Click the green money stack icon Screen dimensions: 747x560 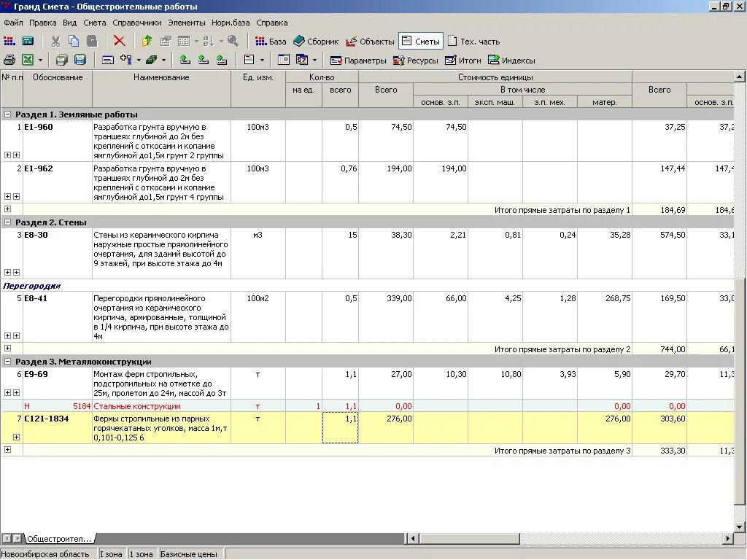pos(152,60)
